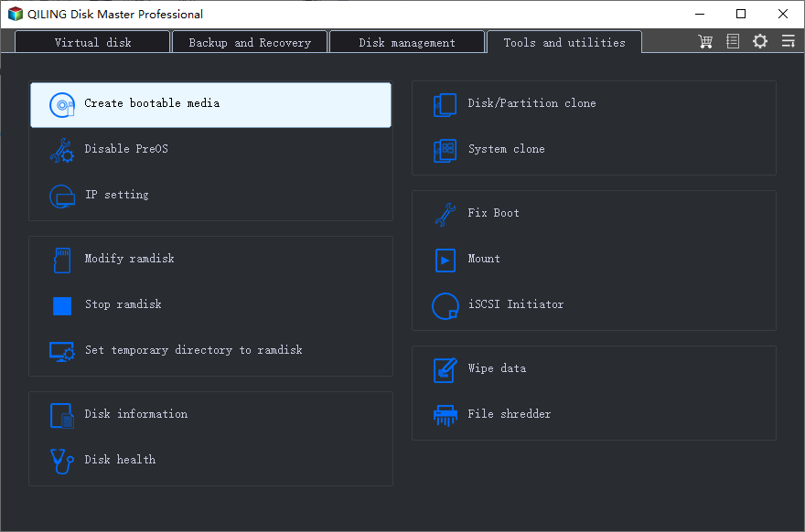
Task: Click the Modify ramdisk memory card icon
Action: [x=62, y=261]
